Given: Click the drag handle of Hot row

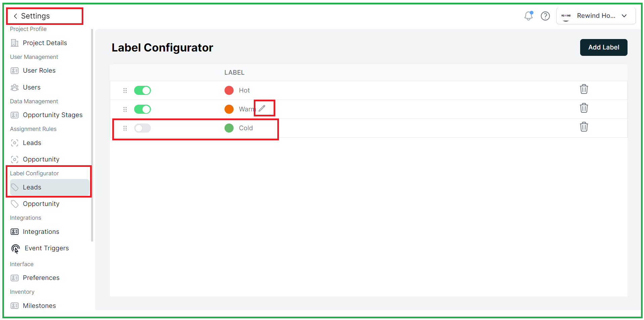Looking at the screenshot, I should pyautogui.click(x=125, y=91).
